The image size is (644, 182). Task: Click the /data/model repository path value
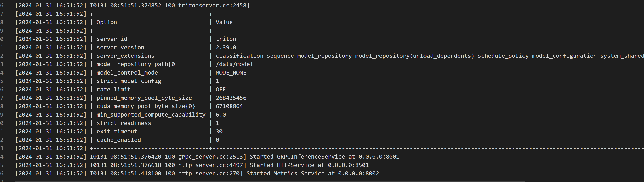pyautogui.click(x=234, y=64)
